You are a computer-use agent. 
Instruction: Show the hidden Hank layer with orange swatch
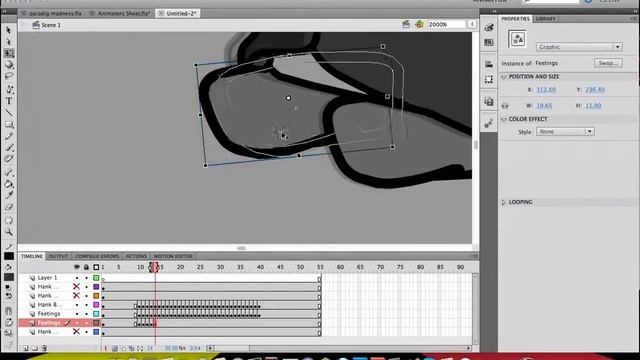pyautogui.click(x=76, y=296)
